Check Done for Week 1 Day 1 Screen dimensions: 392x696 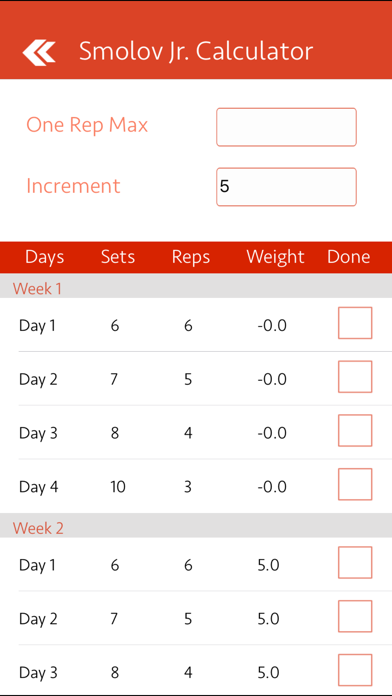point(355,323)
